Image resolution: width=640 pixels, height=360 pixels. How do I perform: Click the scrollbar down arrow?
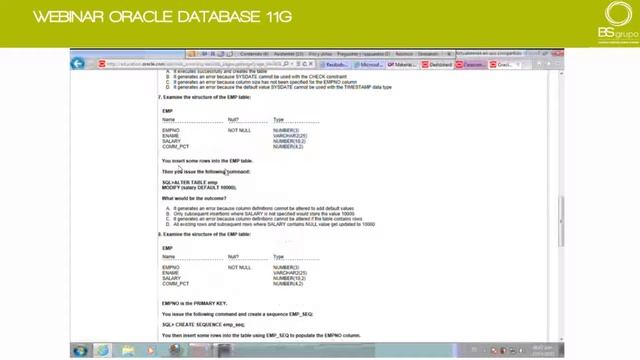point(561,339)
